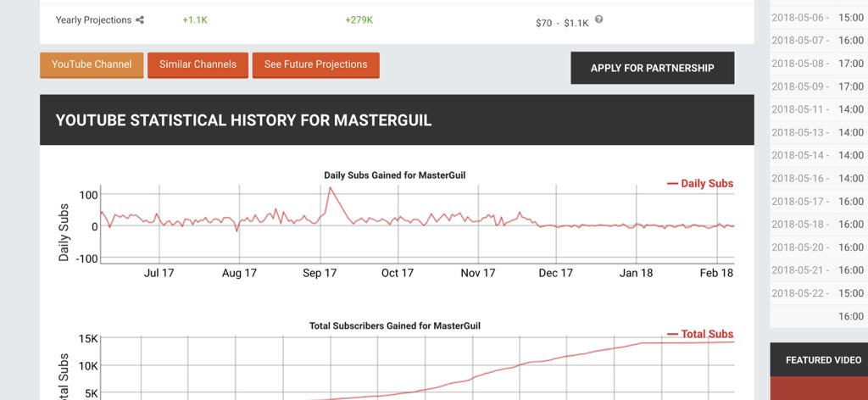
Task: Click the 2018-05-07 schedule row
Action: (x=819, y=41)
